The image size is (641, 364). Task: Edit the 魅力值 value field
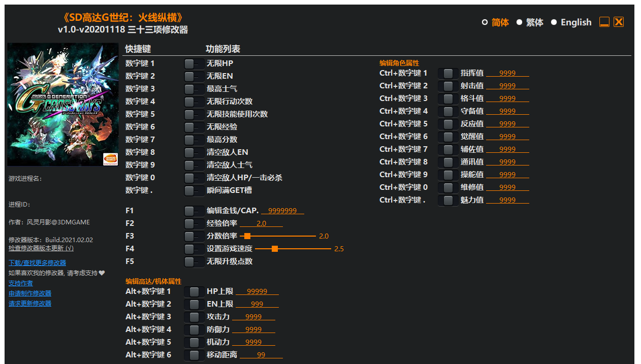[x=507, y=200]
